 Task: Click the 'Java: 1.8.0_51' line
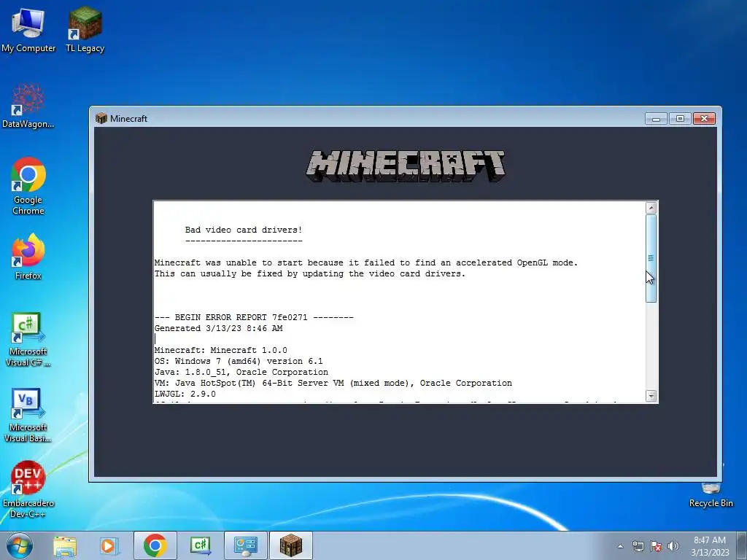(241, 373)
